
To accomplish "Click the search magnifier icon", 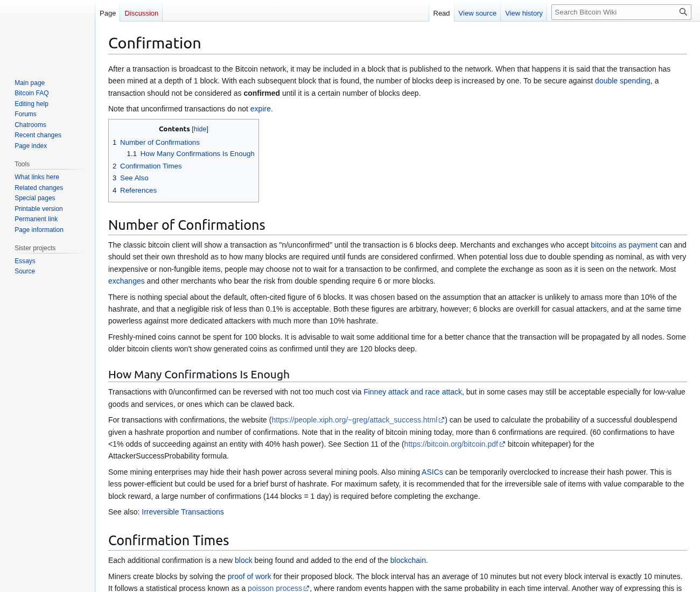I will click(x=683, y=12).
